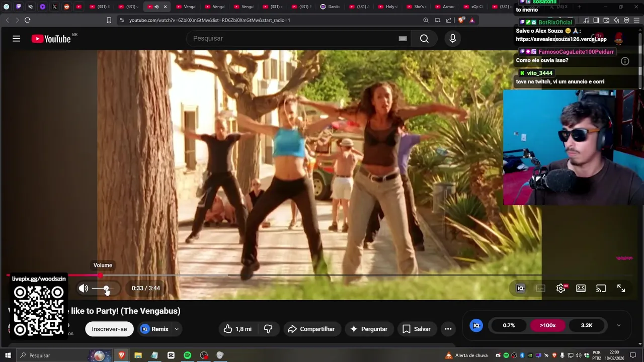
Task: Like the video showing 1,8 mi
Action: tap(237, 329)
